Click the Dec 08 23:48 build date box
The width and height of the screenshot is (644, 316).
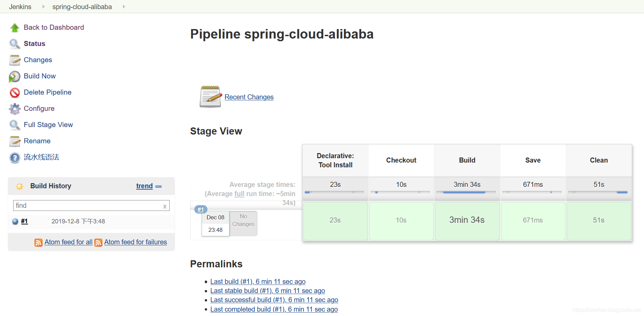point(216,223)
